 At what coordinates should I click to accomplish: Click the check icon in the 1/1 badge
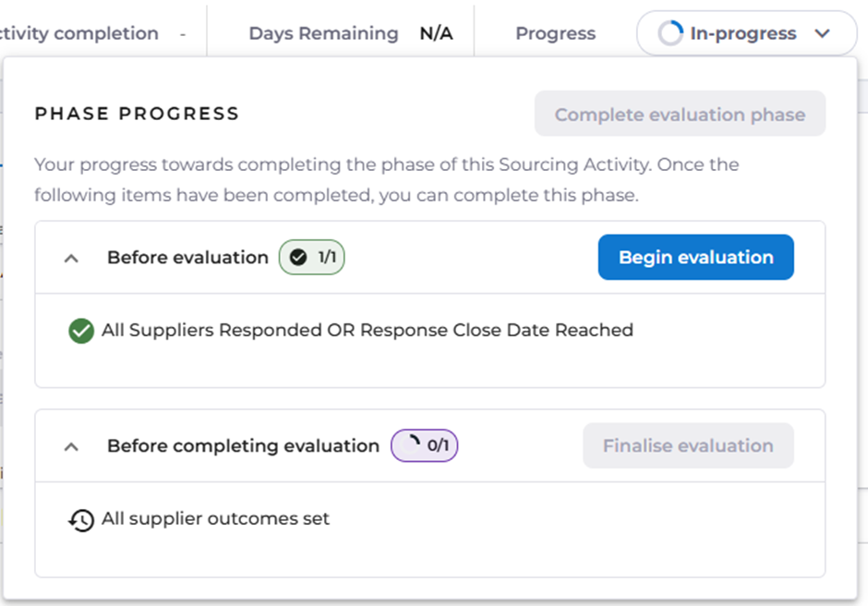(298, 258)
